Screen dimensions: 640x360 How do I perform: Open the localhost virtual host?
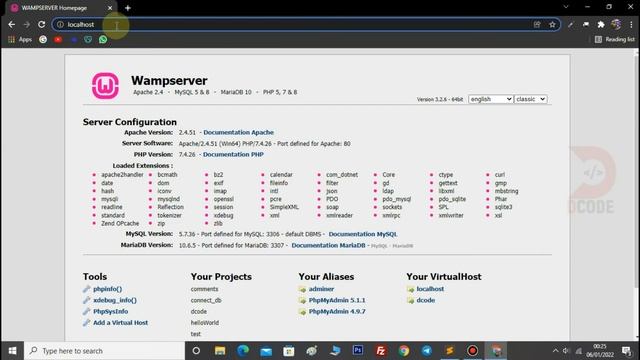tap(430, 289)
